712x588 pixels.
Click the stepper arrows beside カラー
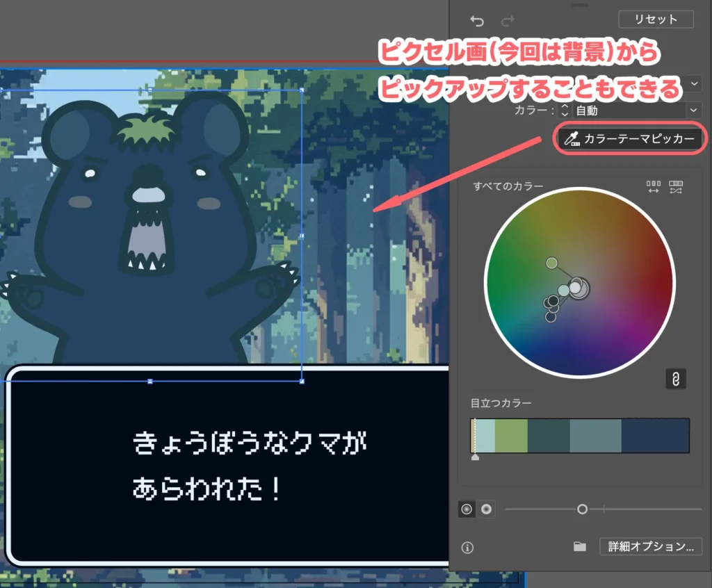[x=564, y=110]
